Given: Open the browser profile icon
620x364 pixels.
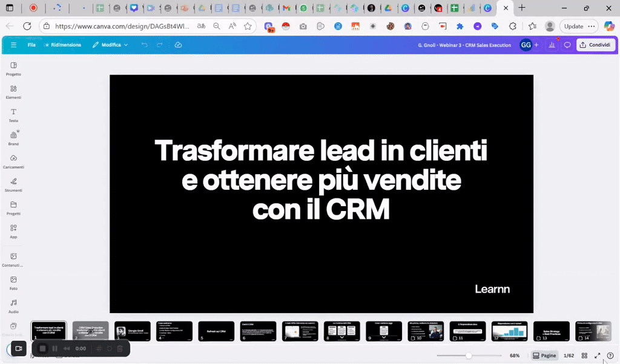Looking at the screenshot, I should (x=550, y=26).
